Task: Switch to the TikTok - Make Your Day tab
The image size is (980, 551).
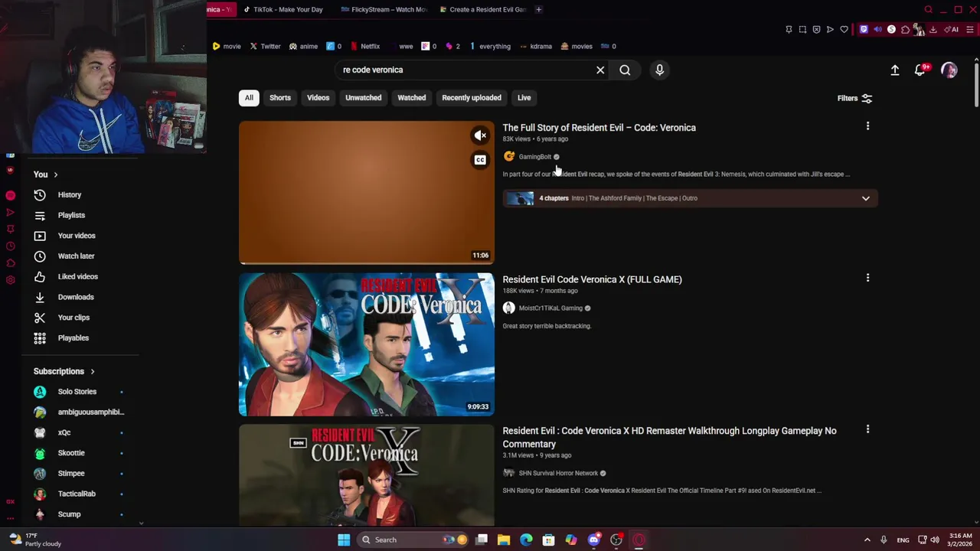Action: click(283, 9)
